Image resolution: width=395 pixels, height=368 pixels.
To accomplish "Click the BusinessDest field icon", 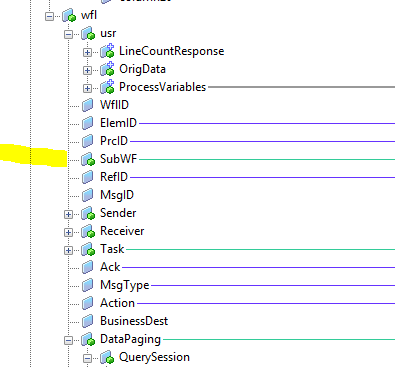I will click(x=87, y=321).
